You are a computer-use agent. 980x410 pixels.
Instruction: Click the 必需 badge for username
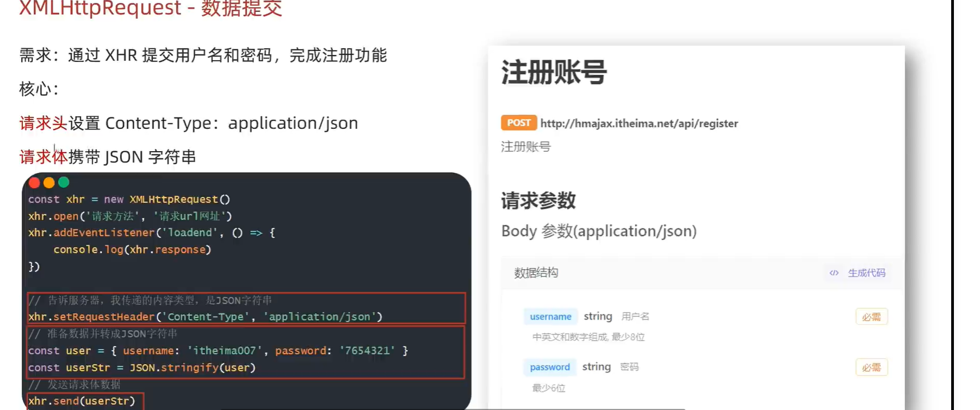tap(871, 317)
